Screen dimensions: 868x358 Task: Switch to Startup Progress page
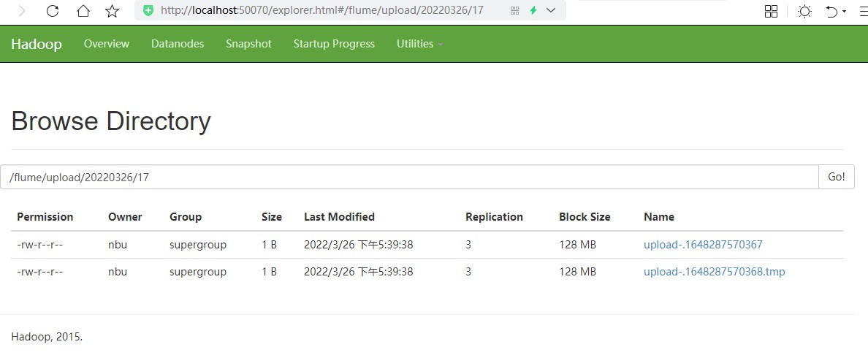334,44
